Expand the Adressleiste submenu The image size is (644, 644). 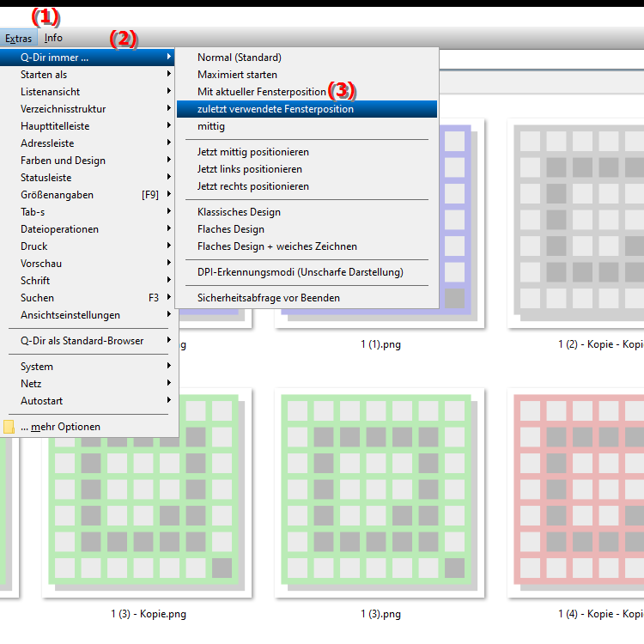pos(87,143)
